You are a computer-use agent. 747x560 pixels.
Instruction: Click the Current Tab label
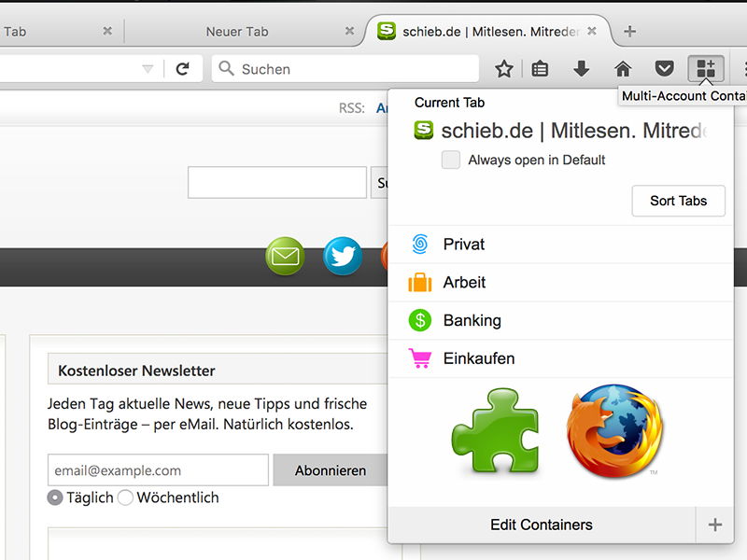[449, 103]
